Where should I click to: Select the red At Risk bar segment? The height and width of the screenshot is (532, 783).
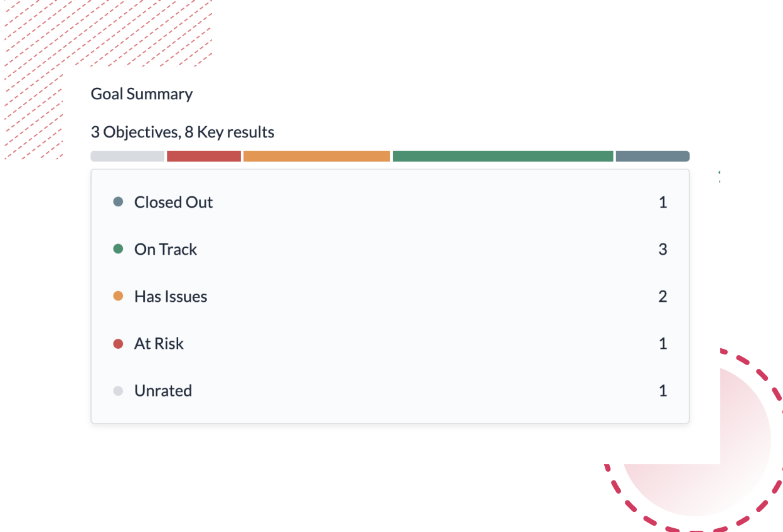coord(204,156)
